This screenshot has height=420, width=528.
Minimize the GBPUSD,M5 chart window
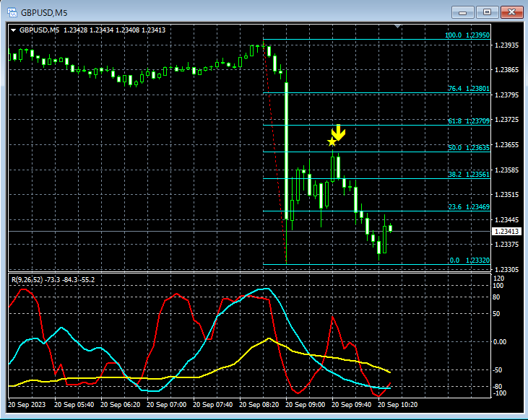463,12
